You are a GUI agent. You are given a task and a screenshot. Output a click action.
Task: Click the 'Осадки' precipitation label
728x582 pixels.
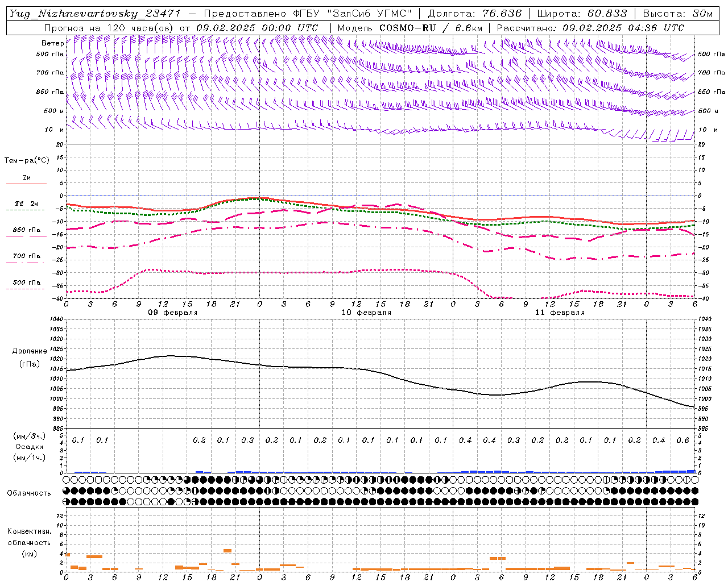coord(30,447)
